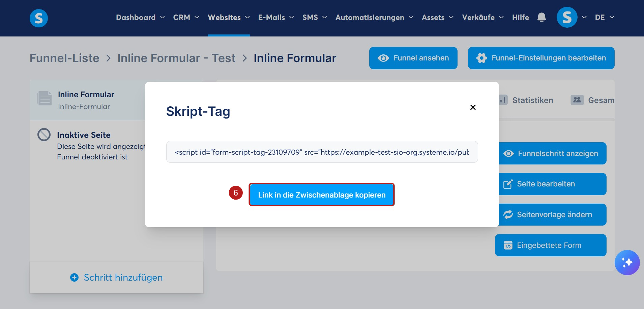
Task: Click the Funnelschritt anzeigen button
Action: [553, 153]
